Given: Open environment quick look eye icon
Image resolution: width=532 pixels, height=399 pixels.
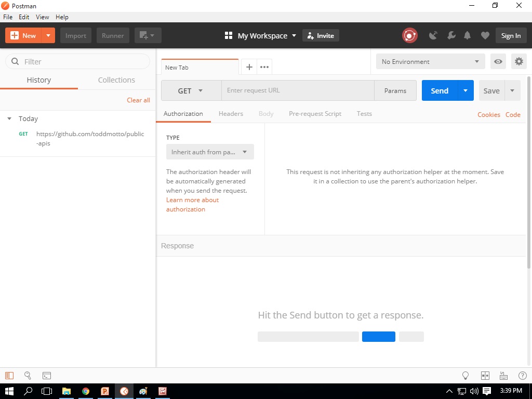Looking at the screenshot, I should pyautogui.click(x=498, y=61).
